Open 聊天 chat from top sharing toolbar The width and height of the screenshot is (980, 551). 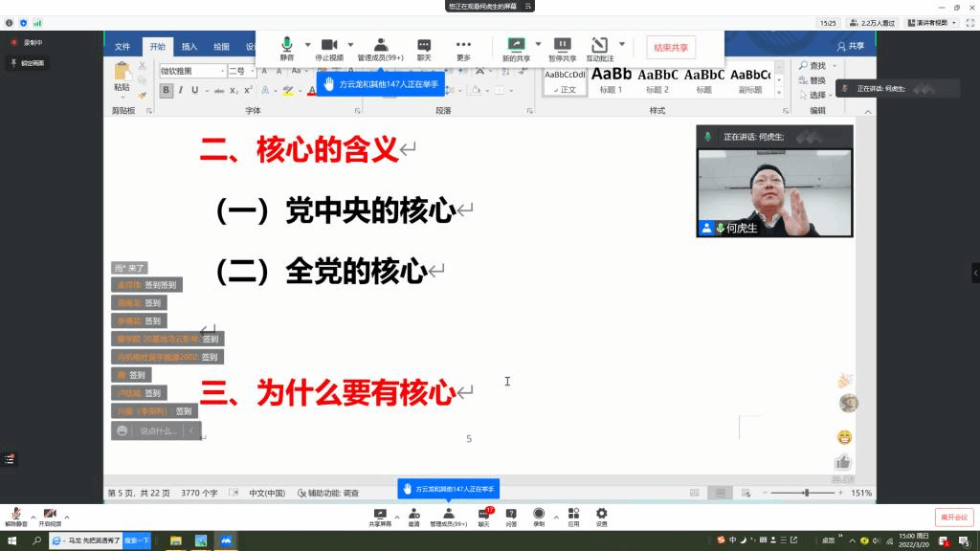tap(424, 45)
